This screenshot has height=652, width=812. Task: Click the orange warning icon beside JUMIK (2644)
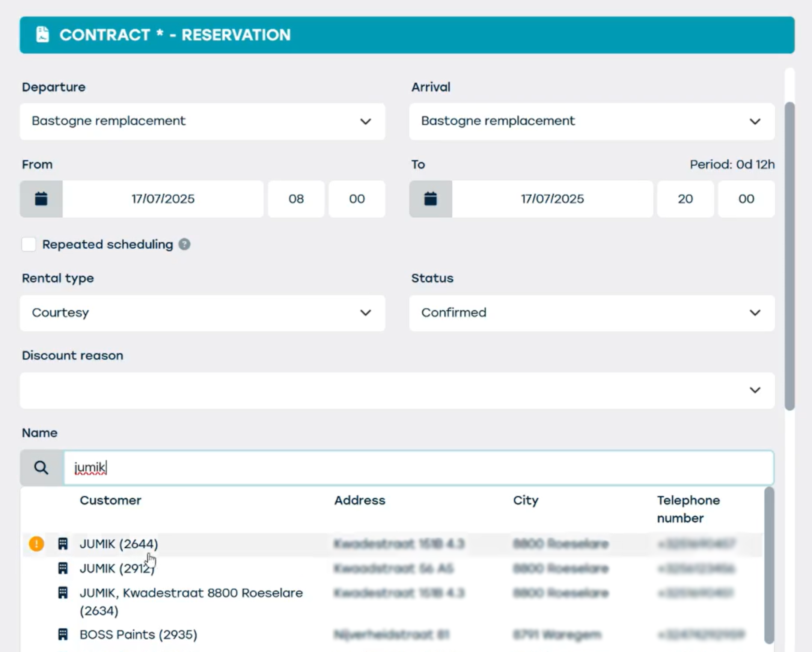[x=36, y=544]
